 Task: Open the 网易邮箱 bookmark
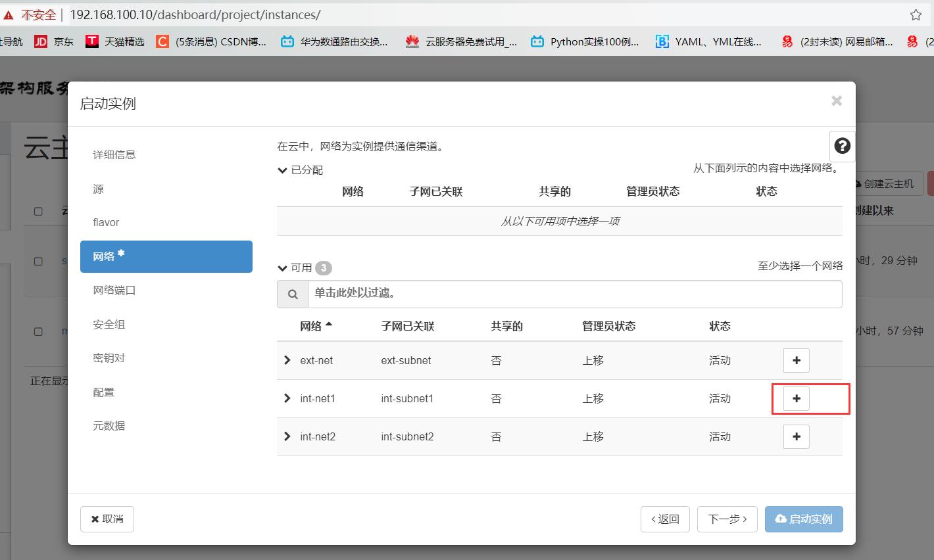(x=837, y=41)
